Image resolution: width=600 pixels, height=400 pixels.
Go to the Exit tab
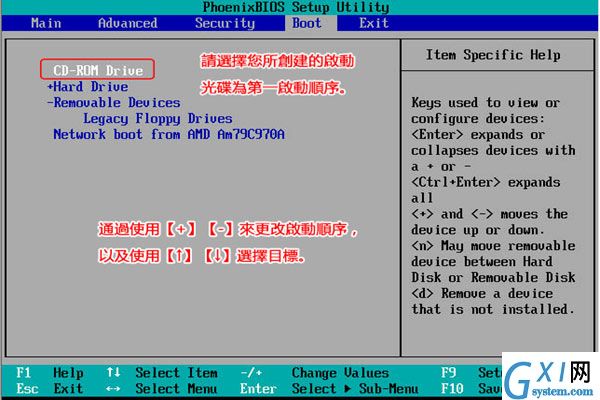373,23
